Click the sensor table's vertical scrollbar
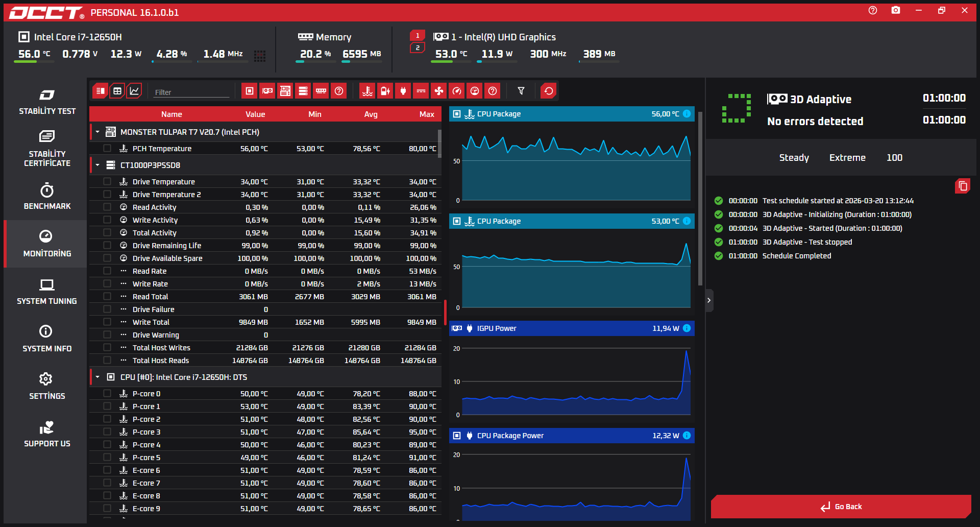 tap(439, 143)
